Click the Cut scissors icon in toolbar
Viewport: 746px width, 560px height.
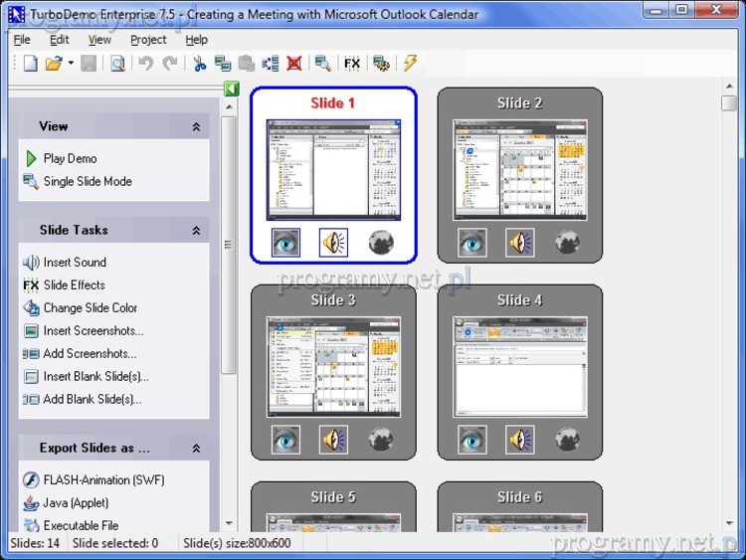199,64
